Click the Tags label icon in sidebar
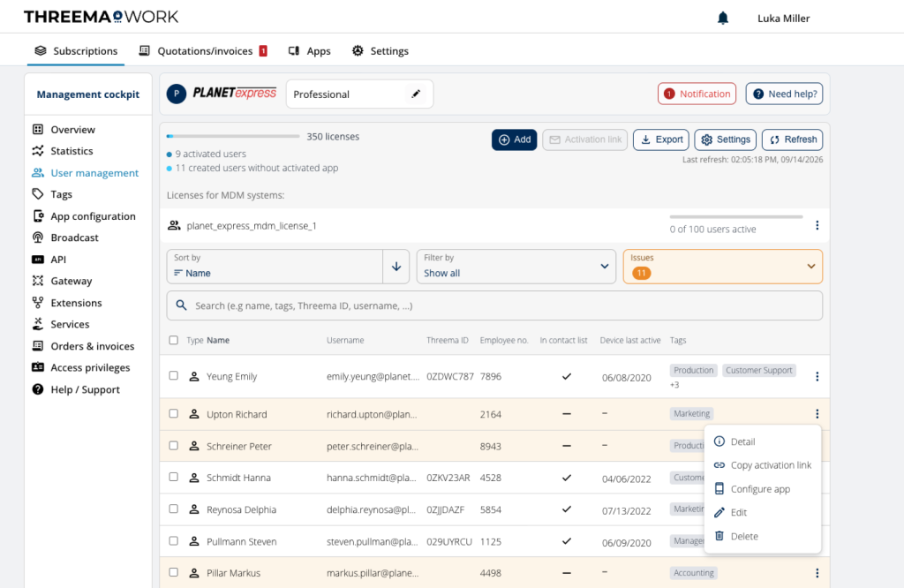Screen dimensions: 904x588 point(38,194)
